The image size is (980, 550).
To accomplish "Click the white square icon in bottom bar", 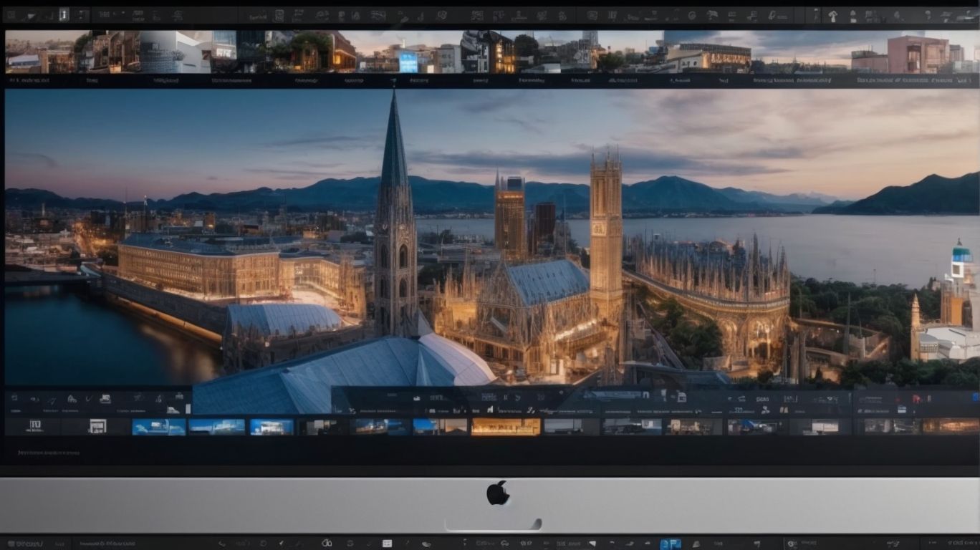I will (x=387, y=544).
